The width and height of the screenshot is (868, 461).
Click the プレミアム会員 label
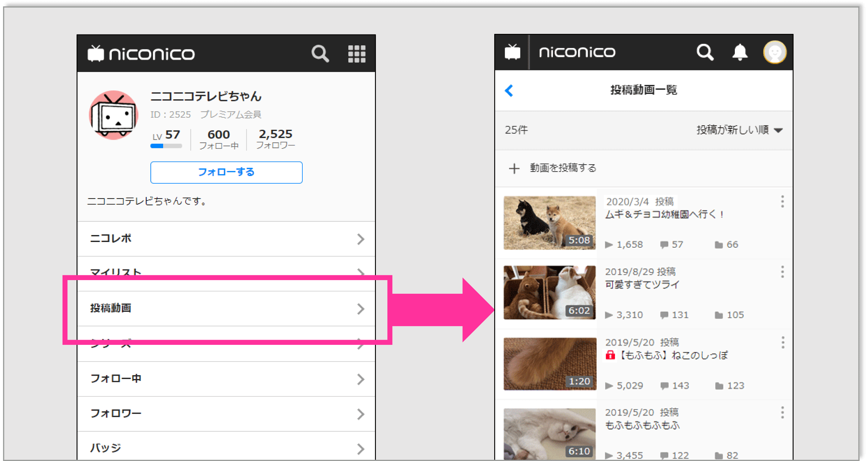pos(231,114)
